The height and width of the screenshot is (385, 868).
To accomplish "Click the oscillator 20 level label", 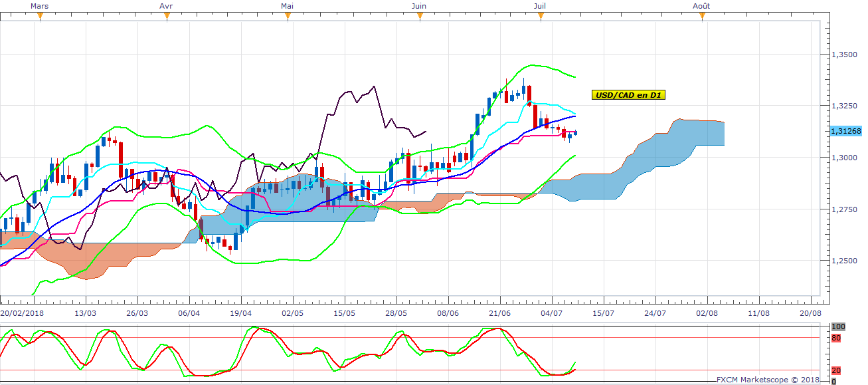I will coord(836,370).
